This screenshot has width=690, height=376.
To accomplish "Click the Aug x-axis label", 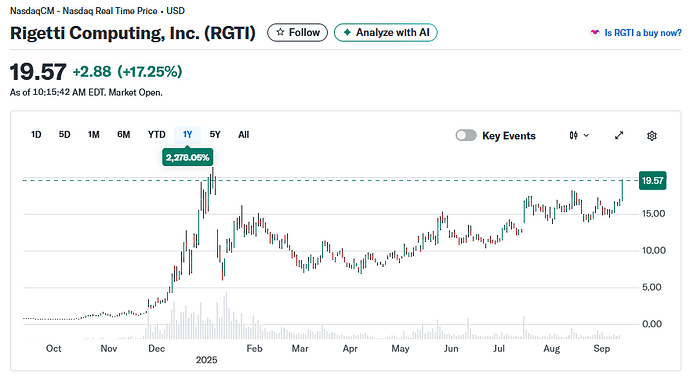I will pos(552,349).
